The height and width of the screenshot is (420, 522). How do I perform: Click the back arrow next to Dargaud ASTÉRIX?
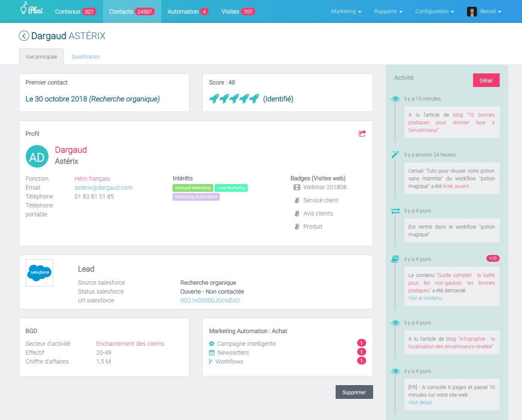click(24, 36)
